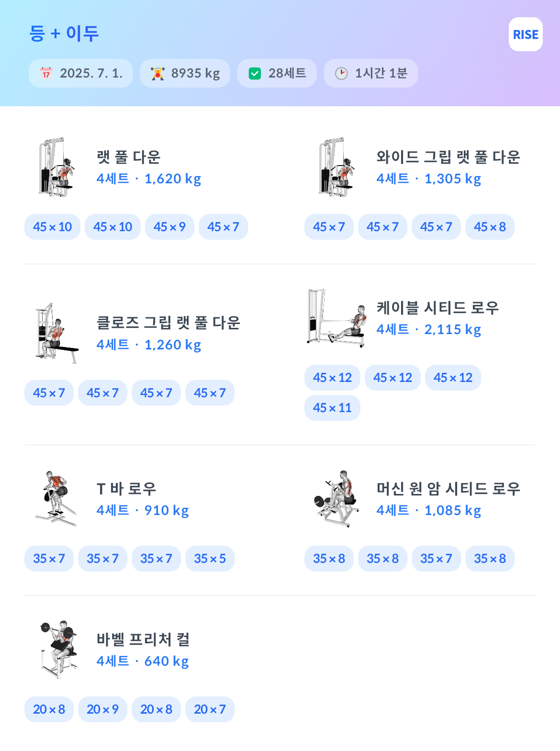Screen dimensions: 560x751
Task: Click the weightlifter icon beside 8935 kg
Action: (157, 73)
